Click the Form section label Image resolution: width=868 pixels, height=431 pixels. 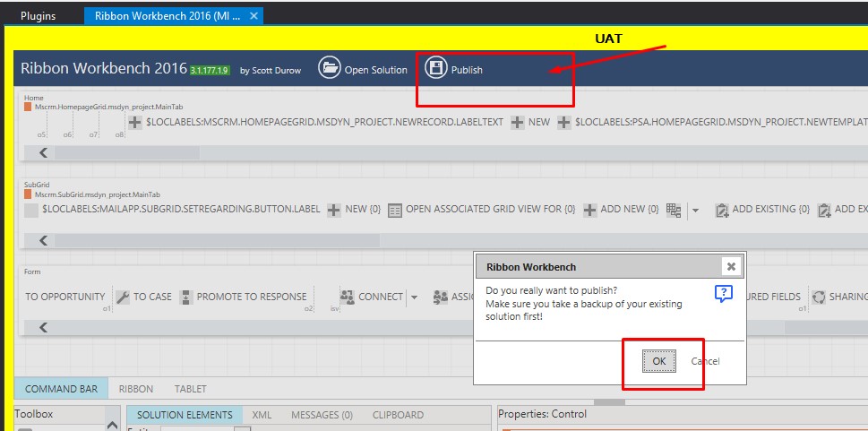(32, 272)
